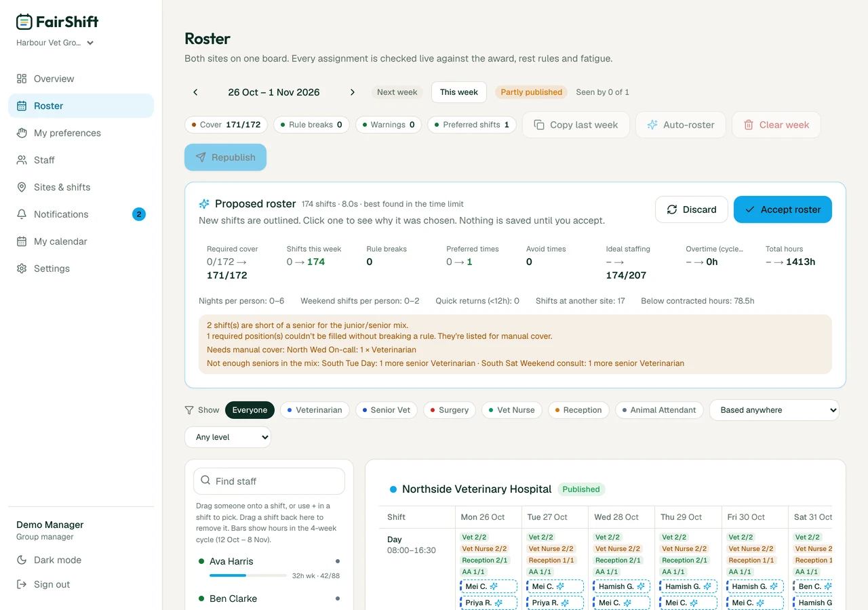Click the Cover 171/172 chip
The image size is (868, 610).
[226, 125]
